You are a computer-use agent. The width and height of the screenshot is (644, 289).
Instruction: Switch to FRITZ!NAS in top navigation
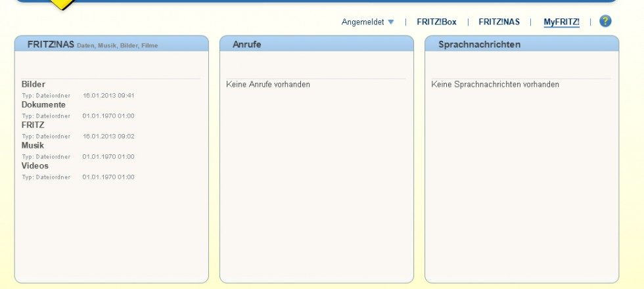pos(499,22)
